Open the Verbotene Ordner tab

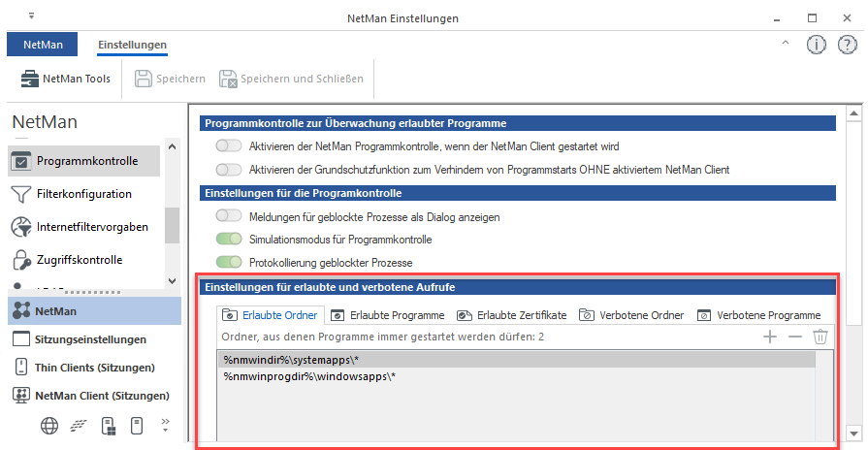point(631,315)
